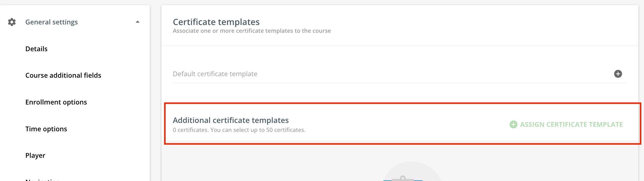Image resolution: width=644 pixels, height=181 pixels.
Task: Click Additional certificate templates heading
Action: 231,120
